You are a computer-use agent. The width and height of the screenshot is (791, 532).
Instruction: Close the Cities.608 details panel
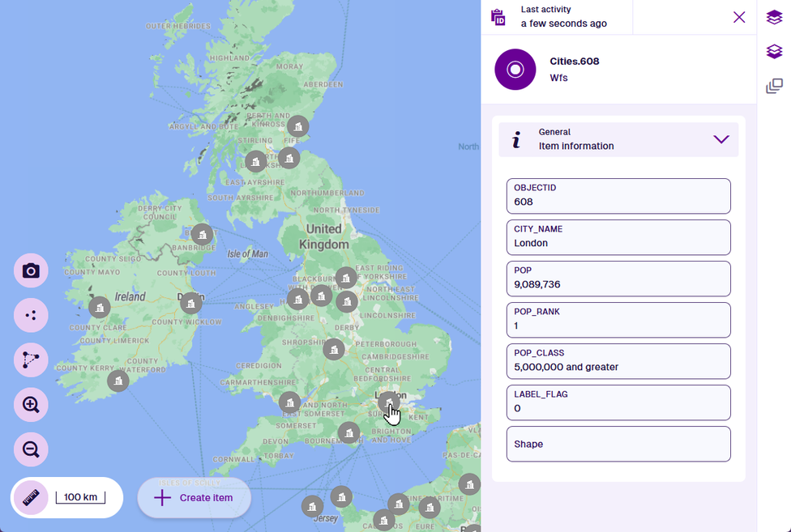coord(738,17)
